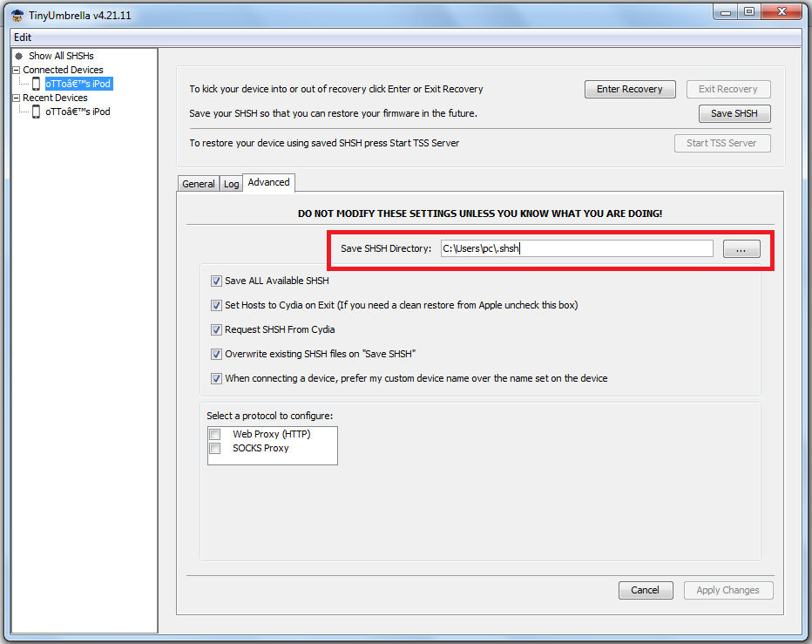
Task: Collapse the Connected Devices tree node
Action: (16, 70)
